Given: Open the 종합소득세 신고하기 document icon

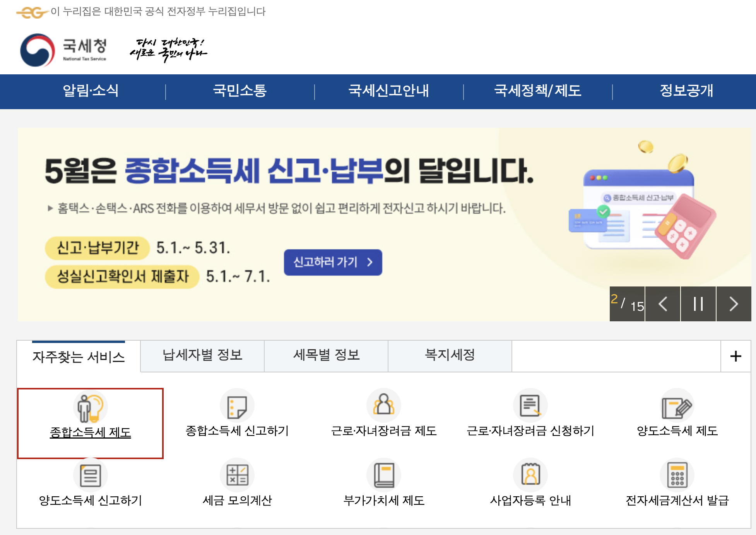Looking at the screenshot, I should [x=237, y=406].
